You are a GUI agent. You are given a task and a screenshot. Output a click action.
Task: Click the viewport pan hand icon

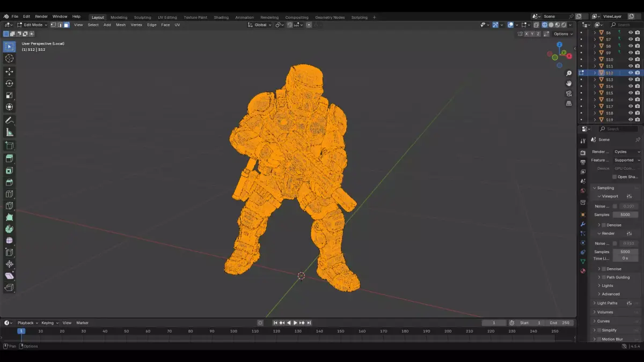[569, 83]
